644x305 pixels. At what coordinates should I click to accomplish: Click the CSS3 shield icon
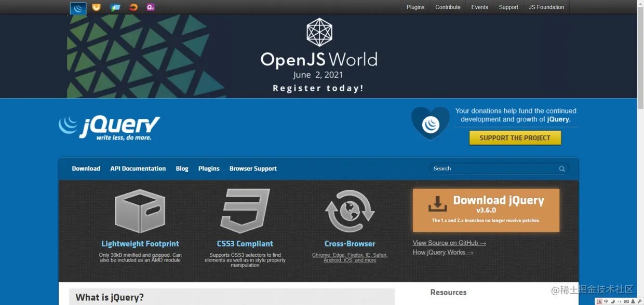tap(245, 211)
